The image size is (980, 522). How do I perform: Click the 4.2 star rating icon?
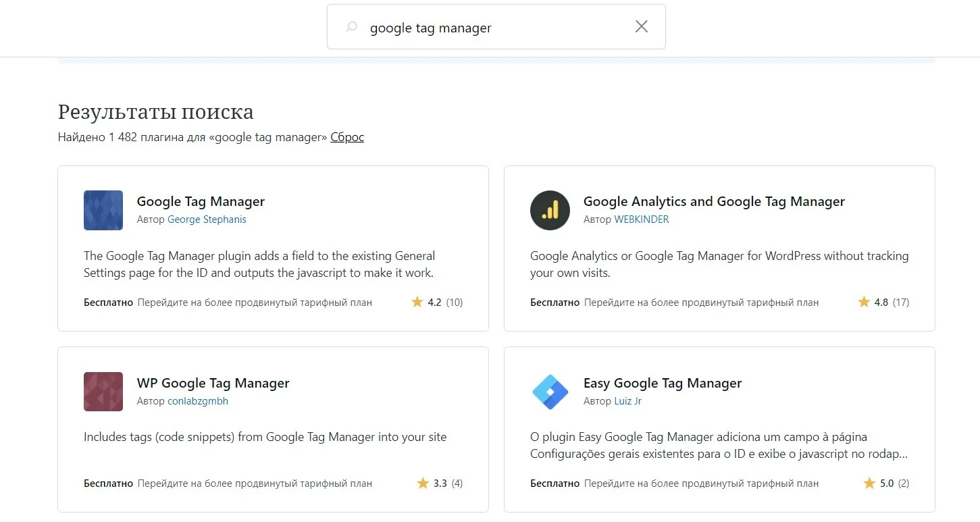click(x=417, y=302)
